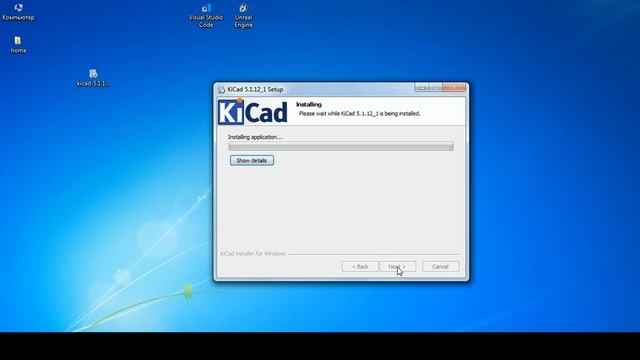Select the Visual Studio Code desktop shortcut
640x360 pixels.
206,16
